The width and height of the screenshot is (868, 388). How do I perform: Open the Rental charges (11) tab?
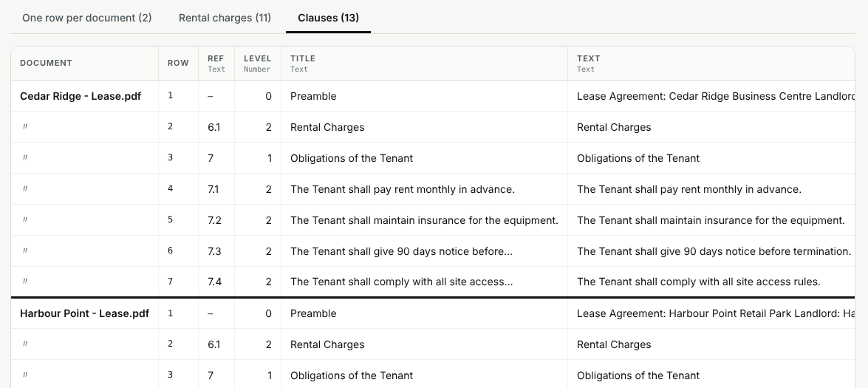225,18
